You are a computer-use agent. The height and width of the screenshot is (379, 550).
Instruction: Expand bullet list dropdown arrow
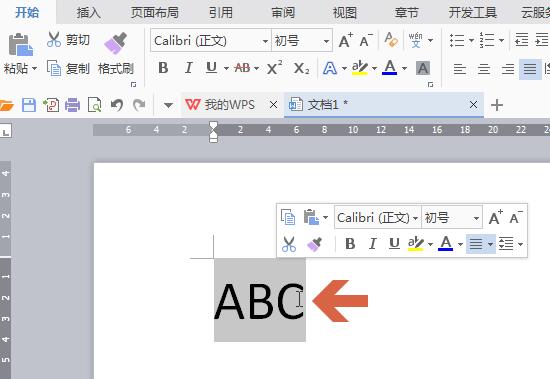coord(471,40)
